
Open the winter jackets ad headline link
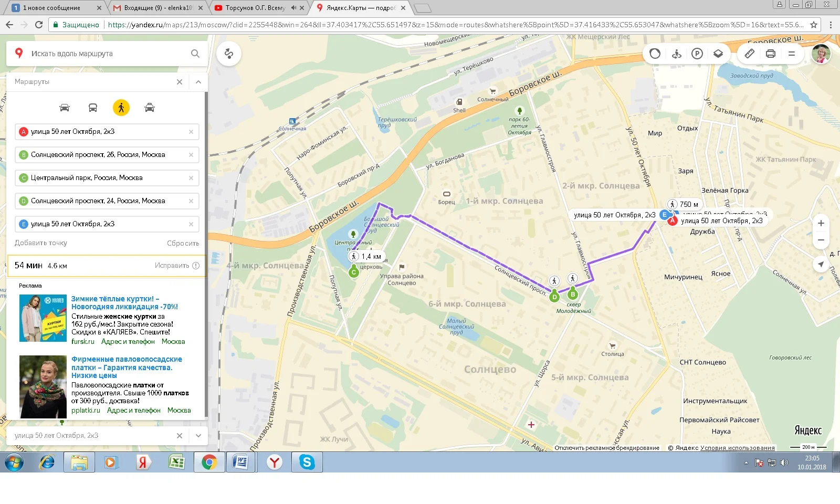[x=125, y=303]
